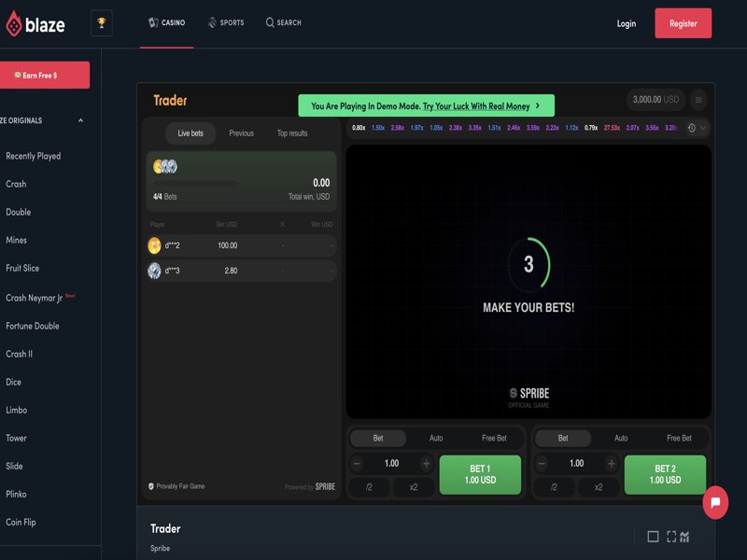The width and height of the screenshot is (747, 560).
Task: Click the demo mode real money banner
Action: coord(426,105)
